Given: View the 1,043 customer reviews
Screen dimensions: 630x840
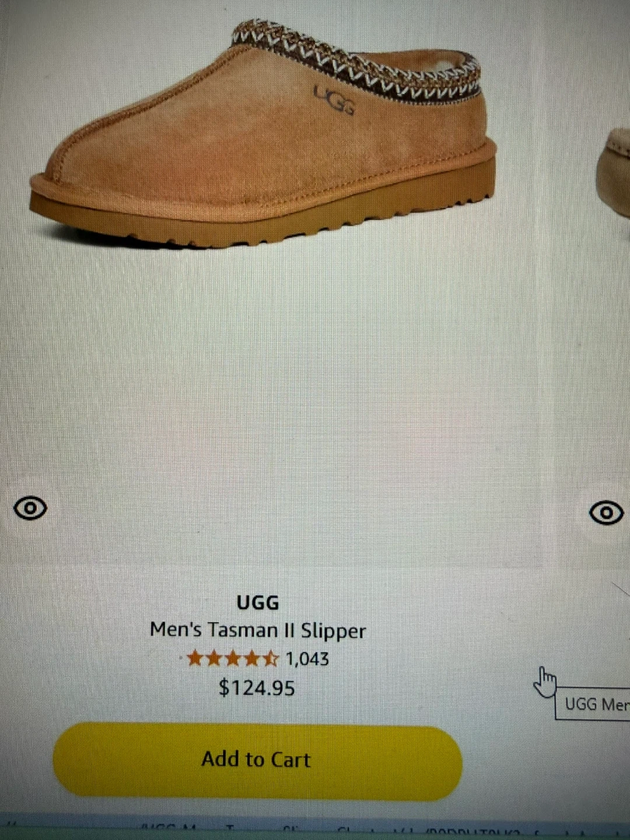Looking at the screenshot, I should (307, 659).
